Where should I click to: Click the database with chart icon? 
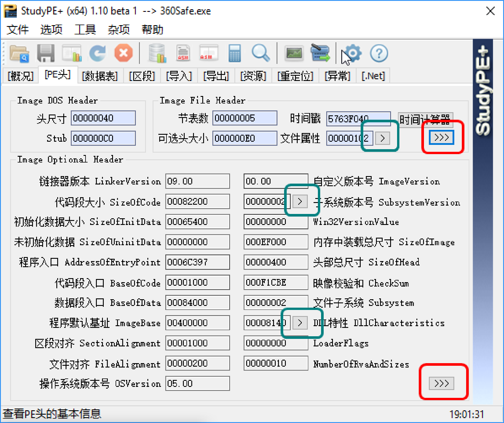[x=157, y=53]
